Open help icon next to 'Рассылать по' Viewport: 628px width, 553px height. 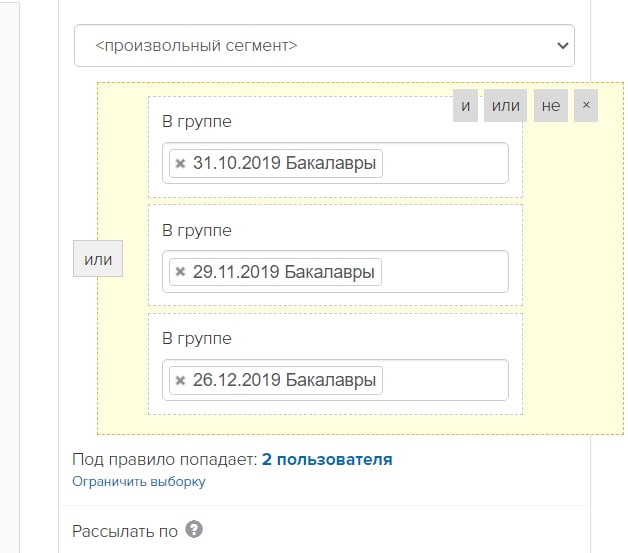pos(194,529)
